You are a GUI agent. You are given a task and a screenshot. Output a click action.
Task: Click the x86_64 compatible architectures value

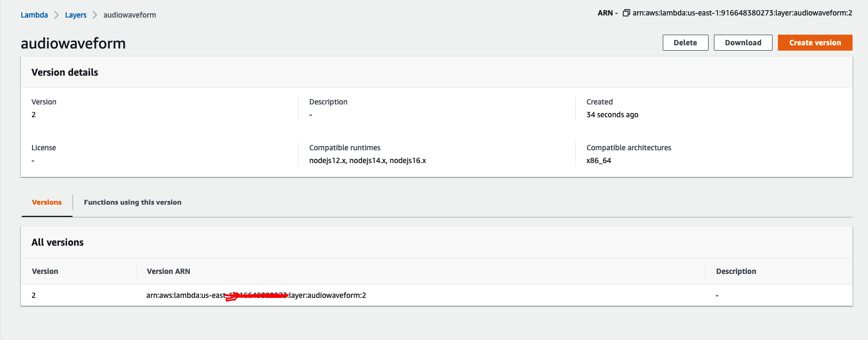coord(599,160)
